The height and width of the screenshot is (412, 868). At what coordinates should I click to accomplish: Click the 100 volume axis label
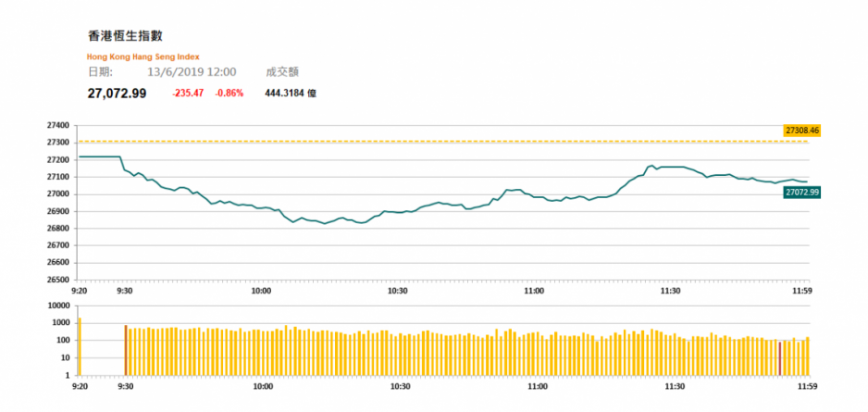click(x=66, y=341)
